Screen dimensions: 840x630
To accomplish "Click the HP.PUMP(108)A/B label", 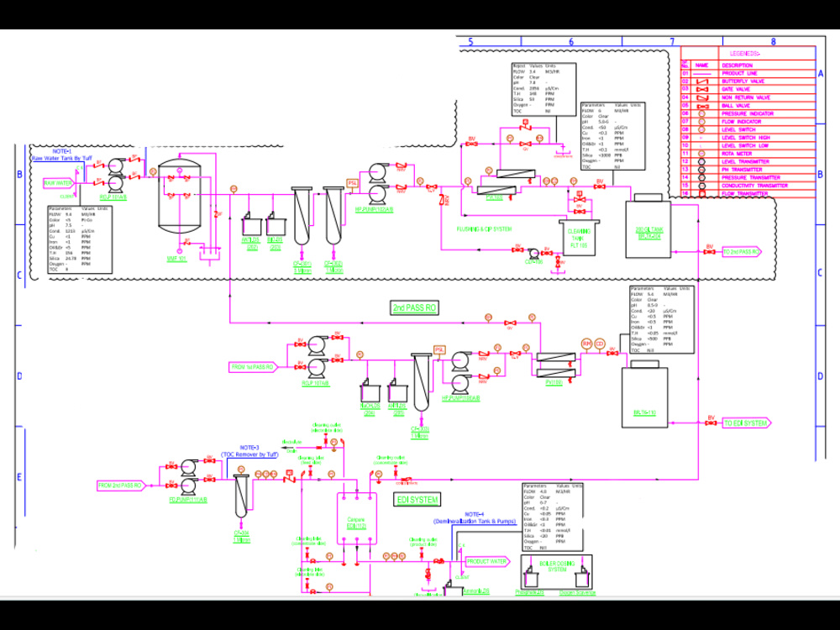I will [x=460, y=398].
